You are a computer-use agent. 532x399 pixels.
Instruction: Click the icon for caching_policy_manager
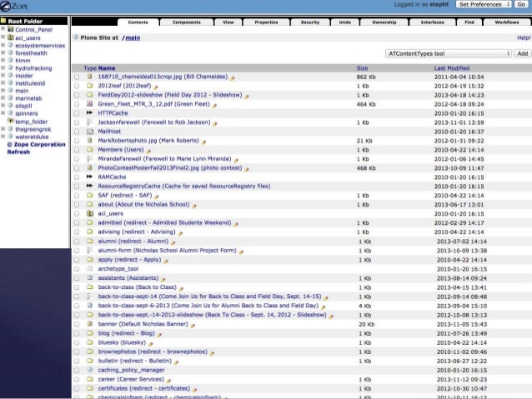pos(90,370)
